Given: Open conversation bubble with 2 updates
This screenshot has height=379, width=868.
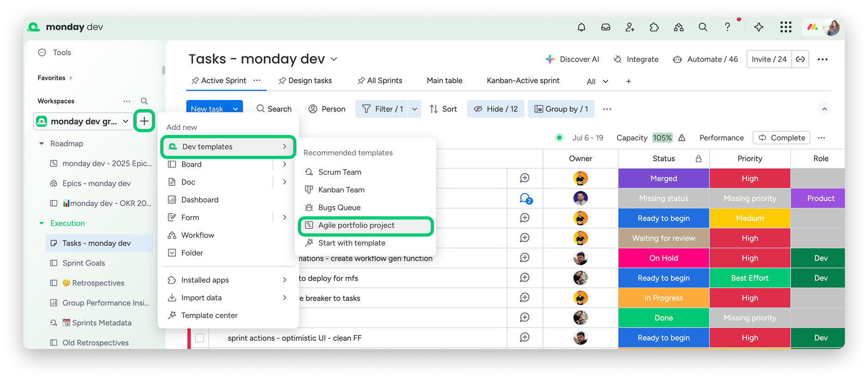Looking at the screenshot, I should (525, 199).
